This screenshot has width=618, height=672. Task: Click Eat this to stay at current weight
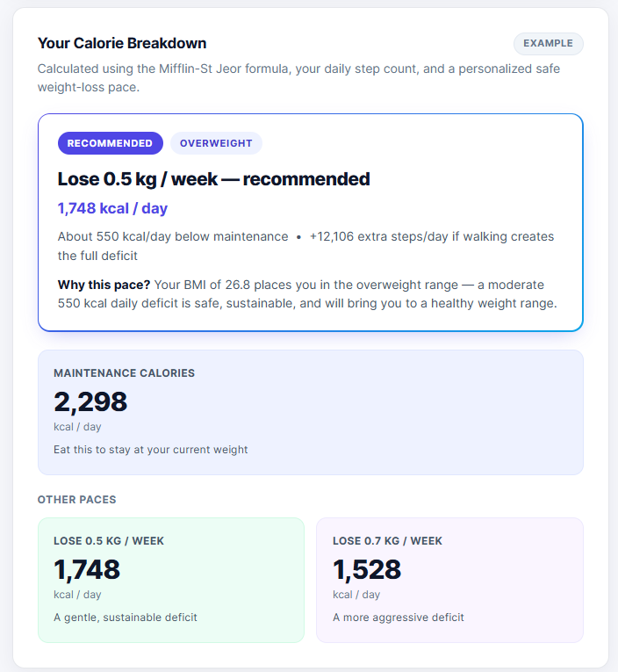(150, 450)
